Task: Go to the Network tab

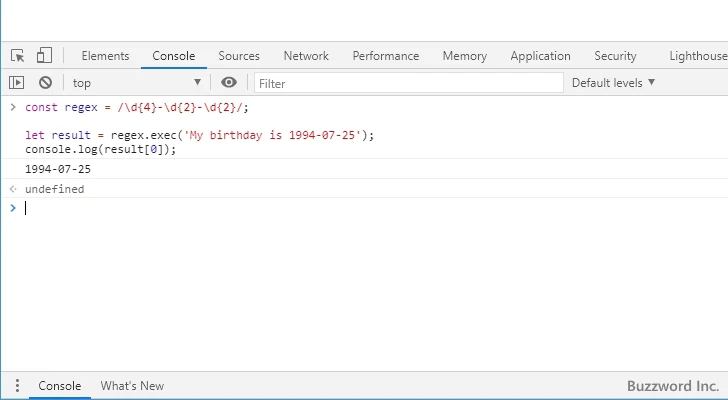Action: (306, 56)
